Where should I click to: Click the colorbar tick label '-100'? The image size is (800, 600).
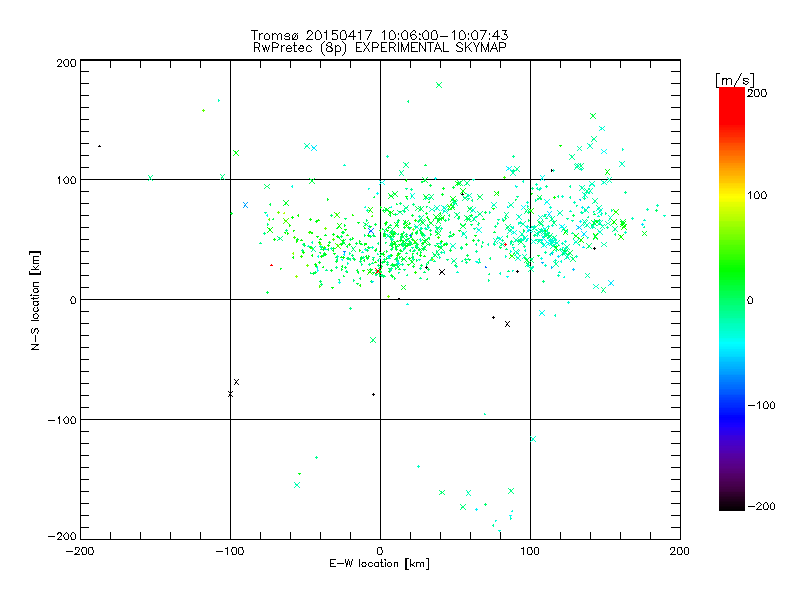coord(761,406)
